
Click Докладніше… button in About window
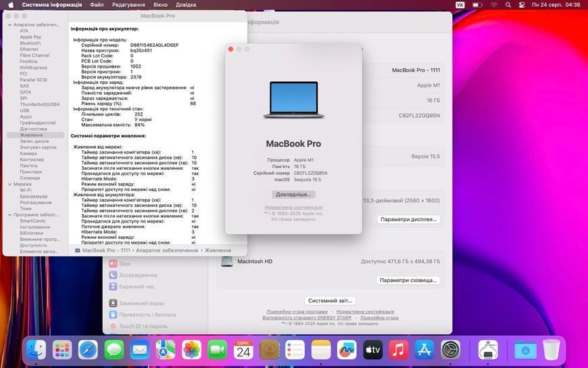[x=293, y=195]
